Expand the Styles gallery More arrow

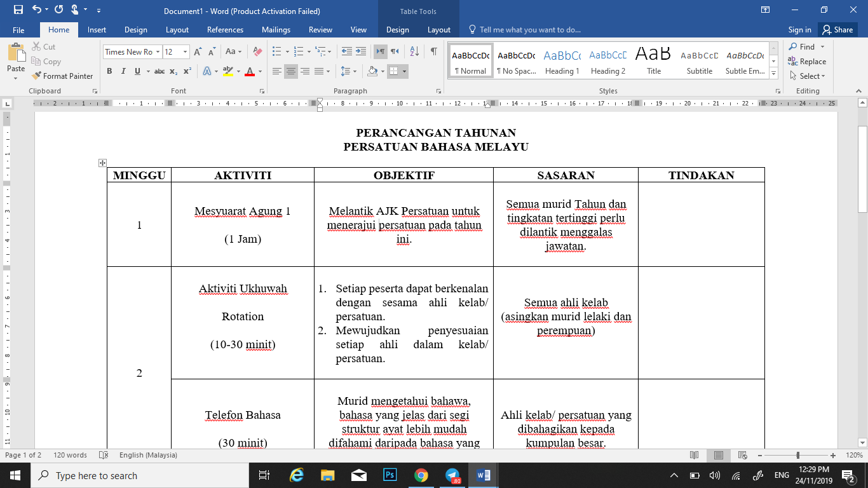[773, 74]
